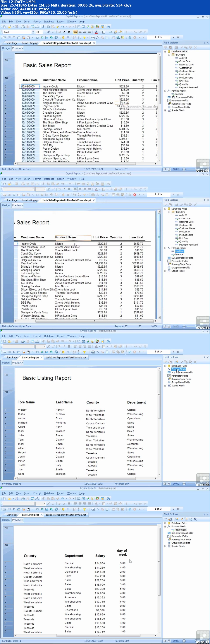Collapse Formula Fields above the leadtime field
The image size is (210, 644).
[x=165, y=248]
